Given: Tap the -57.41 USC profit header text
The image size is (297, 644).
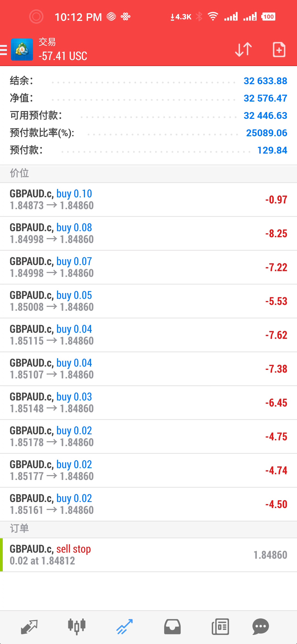Looking at the screenshot, I should tap(63, 56).
